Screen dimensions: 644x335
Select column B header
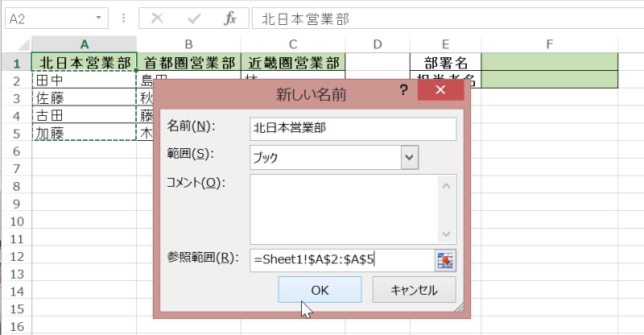pos(188,44)
